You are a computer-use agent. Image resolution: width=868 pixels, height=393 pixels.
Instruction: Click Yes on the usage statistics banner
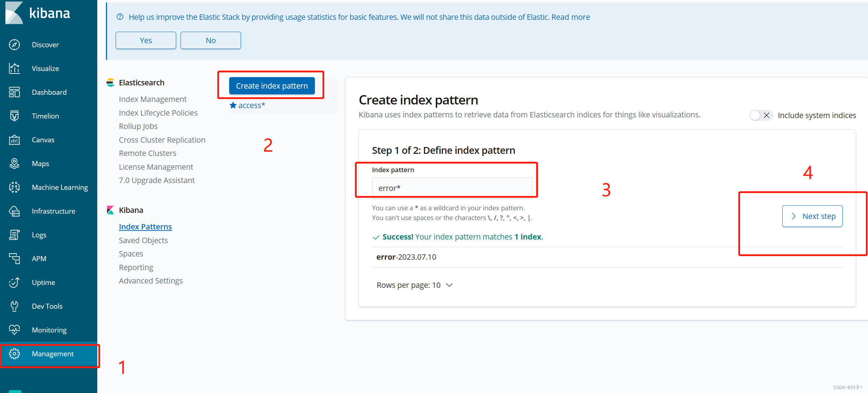coord(146,40)
